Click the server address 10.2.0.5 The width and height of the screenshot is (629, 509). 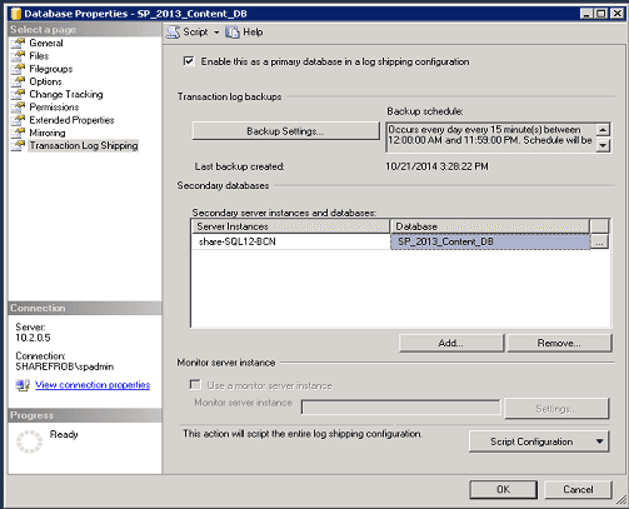tap(33, 338)
